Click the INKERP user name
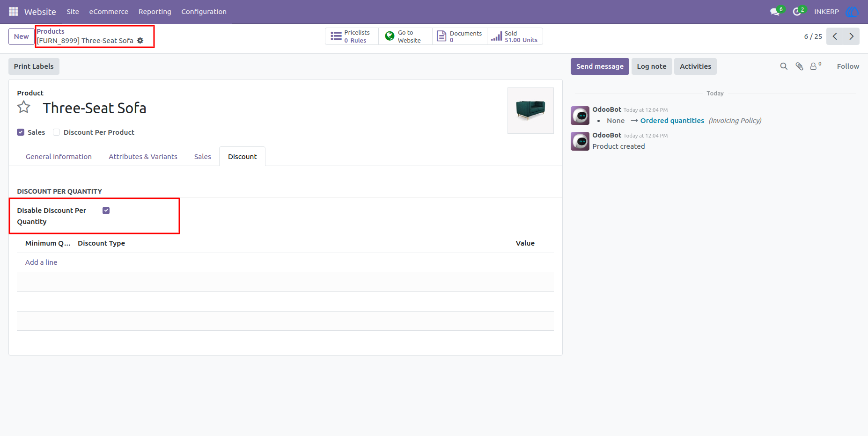Screen dimensions: 868x436 [826, 12]
